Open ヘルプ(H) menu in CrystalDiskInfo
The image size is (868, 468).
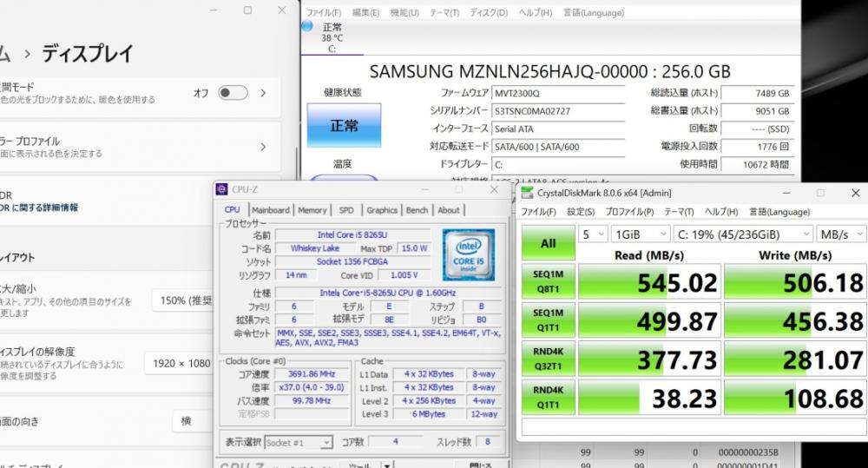coord(536,12)
